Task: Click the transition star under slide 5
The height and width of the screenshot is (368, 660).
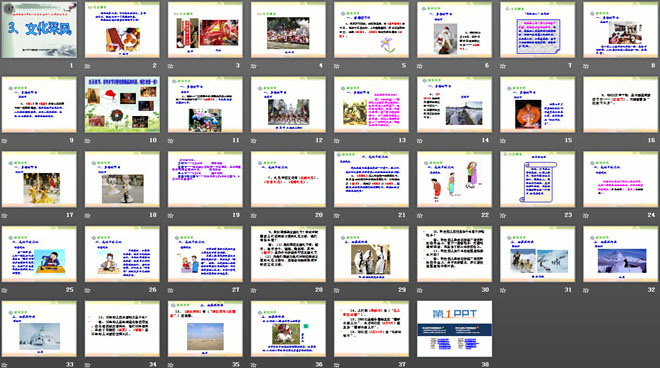Action: (337, 66)
